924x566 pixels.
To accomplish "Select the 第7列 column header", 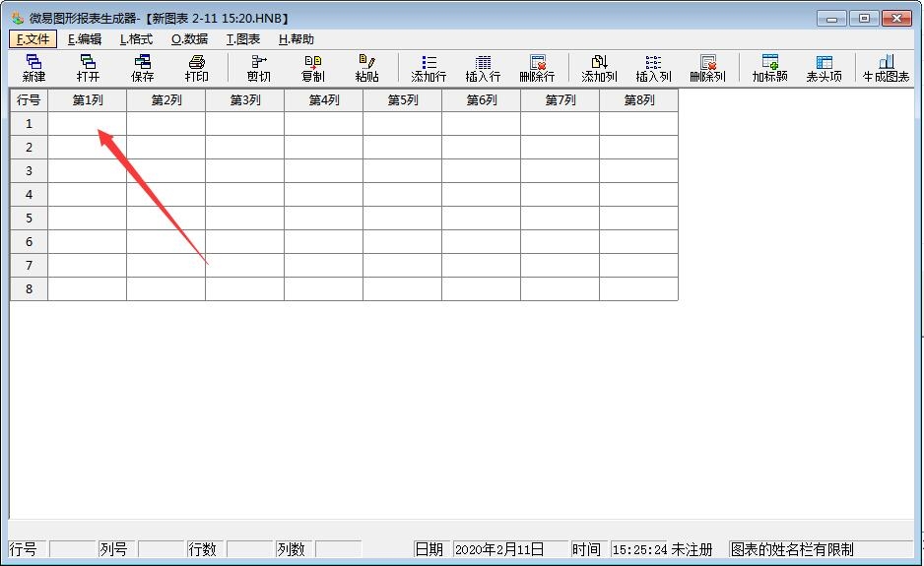I will (x=560, y=100).
